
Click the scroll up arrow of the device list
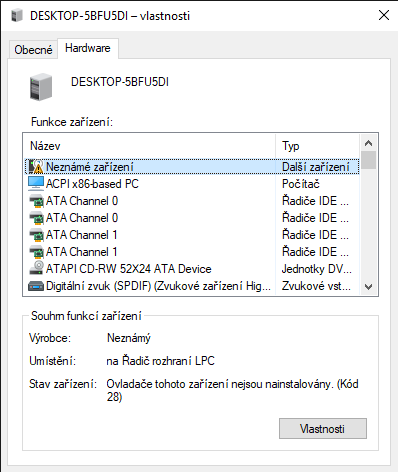point(368,143)
